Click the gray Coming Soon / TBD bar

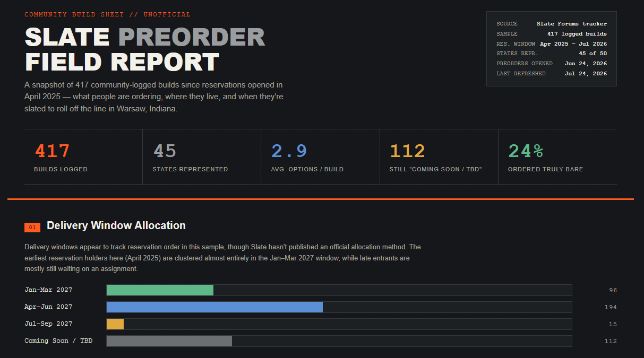[169, 341]
